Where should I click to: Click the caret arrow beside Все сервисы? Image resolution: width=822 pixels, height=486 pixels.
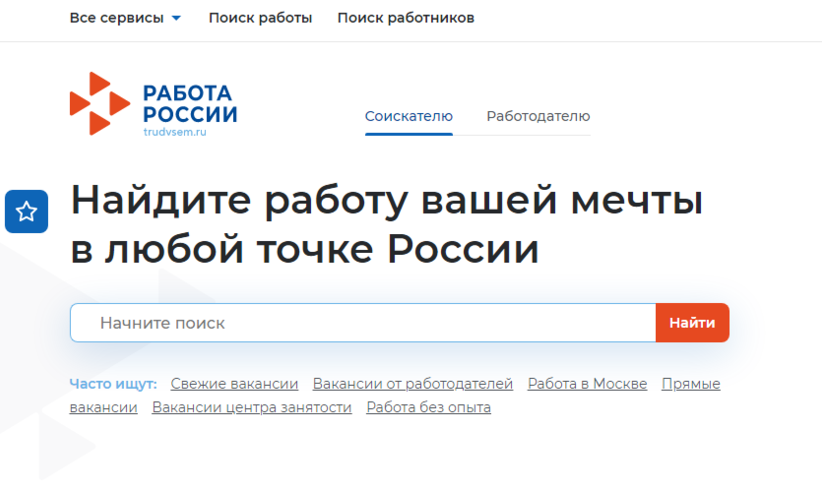[177, 18]
